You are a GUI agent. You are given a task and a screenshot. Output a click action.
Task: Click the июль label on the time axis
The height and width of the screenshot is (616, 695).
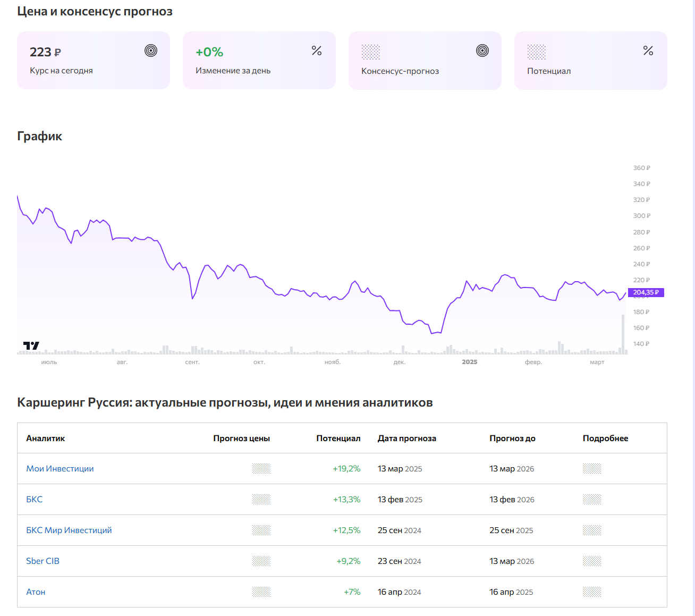(x=49, y=362)
